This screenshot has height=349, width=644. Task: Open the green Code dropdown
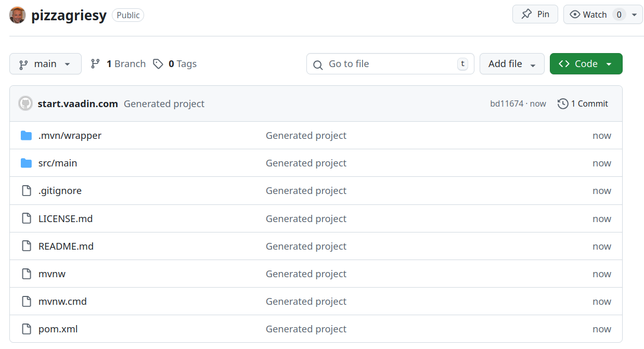(x=586, y=64)
